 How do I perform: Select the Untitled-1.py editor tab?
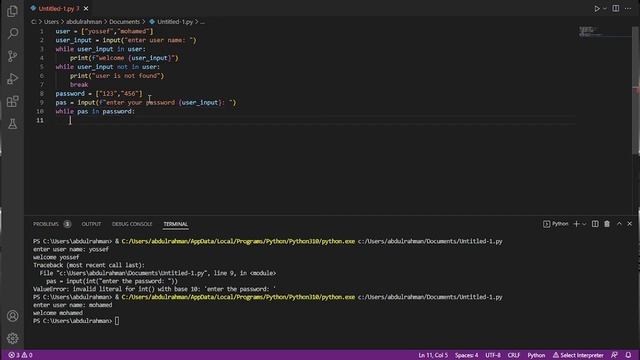pos(59,9)
